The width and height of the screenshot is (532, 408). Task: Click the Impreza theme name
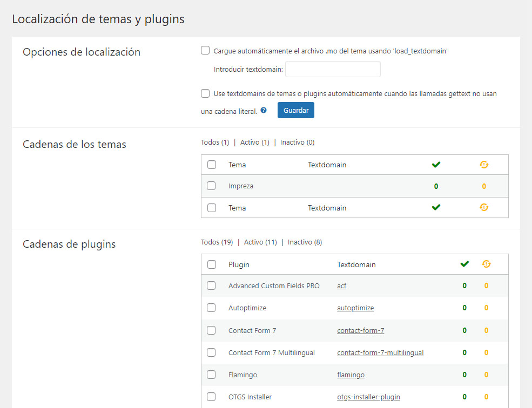tap(240, 186)
